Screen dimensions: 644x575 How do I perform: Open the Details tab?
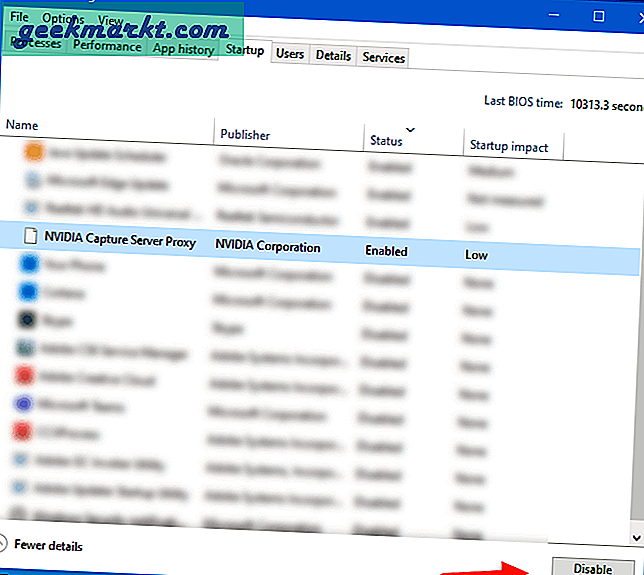tap(333, 56)
